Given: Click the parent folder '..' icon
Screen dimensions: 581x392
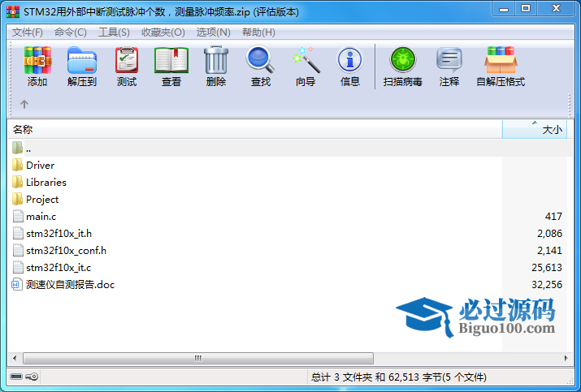Looking at the screenshot, I should (x=17, y=148).
